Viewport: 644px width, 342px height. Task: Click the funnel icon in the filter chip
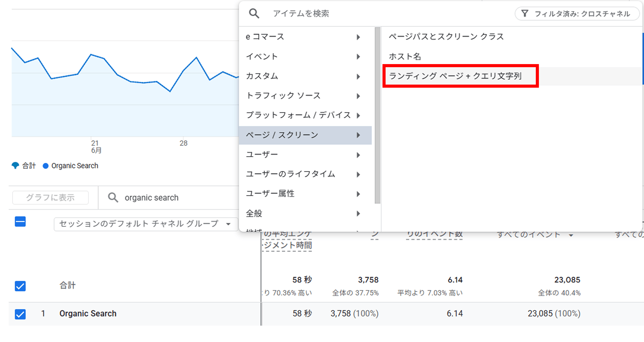(525, 13)
